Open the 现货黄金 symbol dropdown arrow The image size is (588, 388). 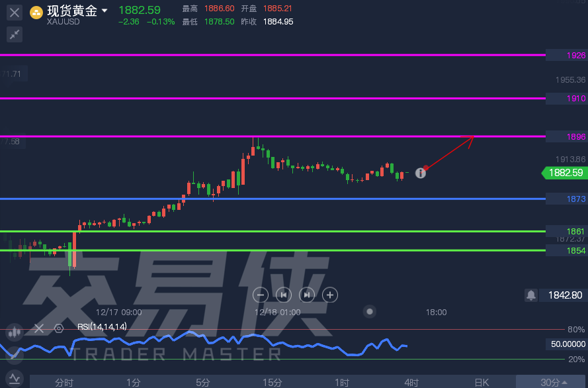pyautogui.click(x=105, y=11)
